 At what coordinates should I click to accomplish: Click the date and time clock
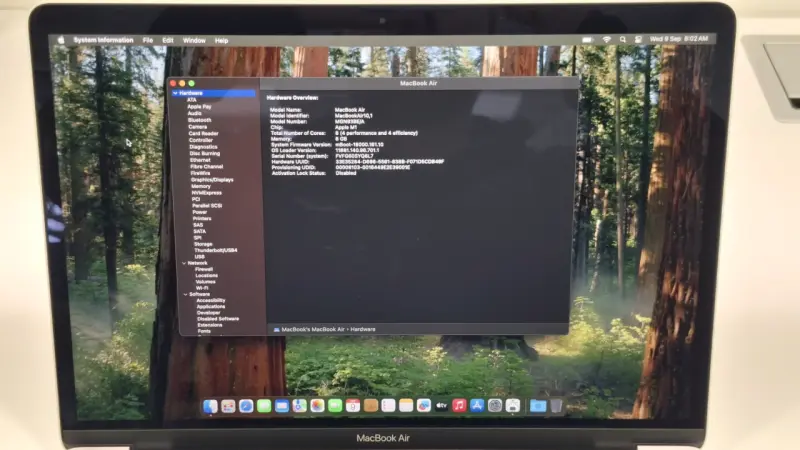click(x=679, y=39)
